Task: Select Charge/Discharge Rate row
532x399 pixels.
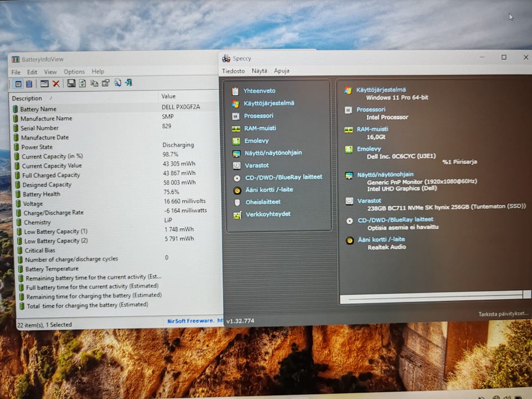Action: (x=119, y=212)
